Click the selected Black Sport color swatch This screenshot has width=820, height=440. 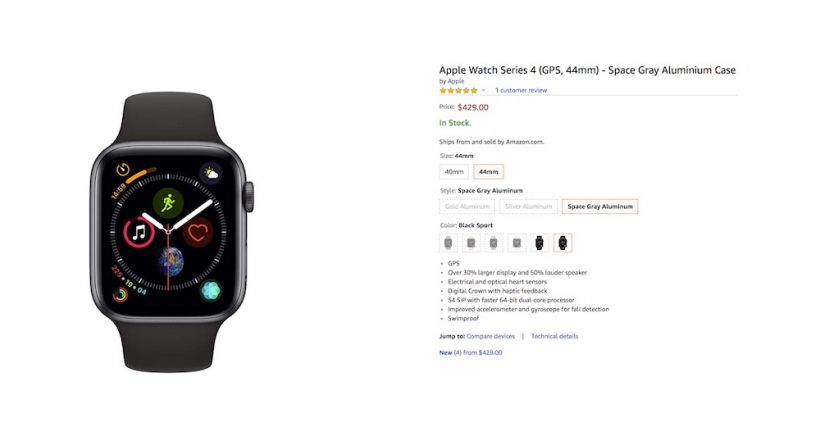pos(562,243)
